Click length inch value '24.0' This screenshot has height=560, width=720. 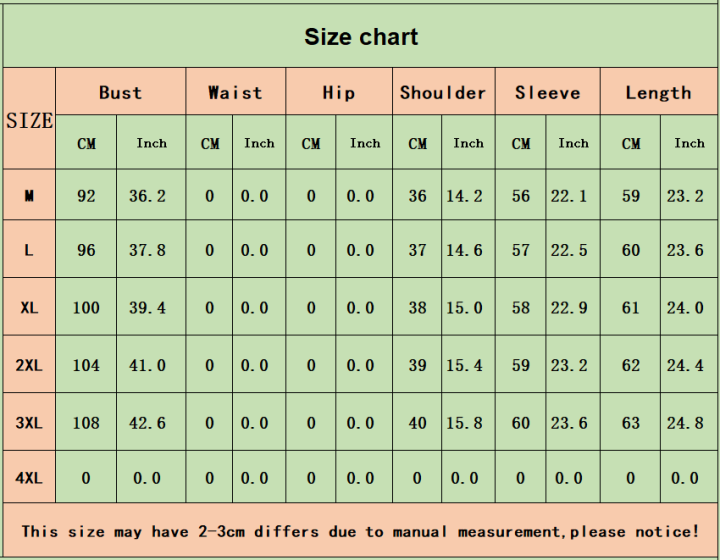pyautogui.click(x=685, y=308)
